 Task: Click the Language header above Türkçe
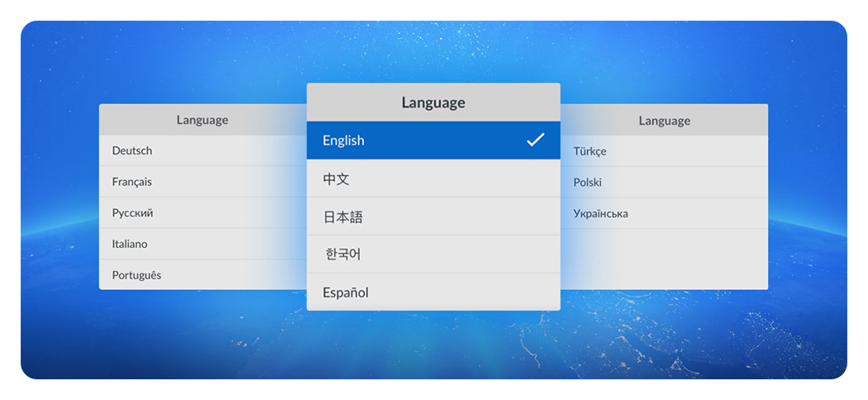tap(665, 120)
